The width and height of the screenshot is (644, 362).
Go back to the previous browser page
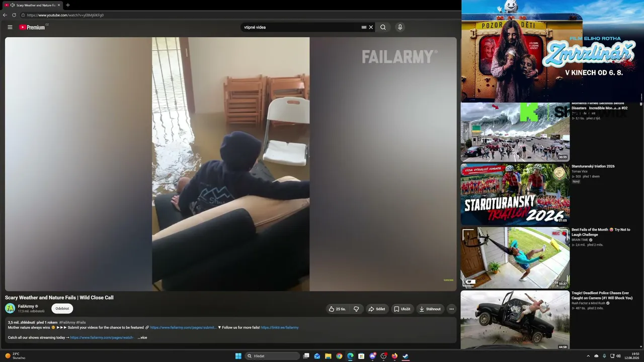pos(5,15)
